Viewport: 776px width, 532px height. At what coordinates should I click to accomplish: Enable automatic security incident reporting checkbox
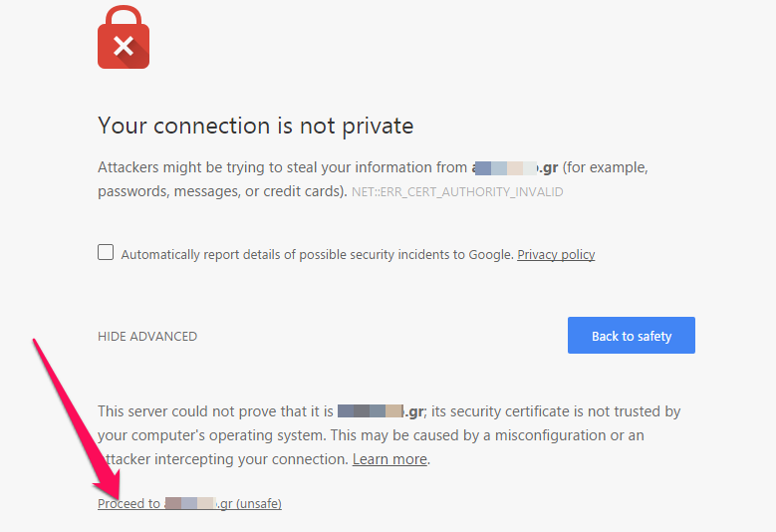click(x=106, y=252)
